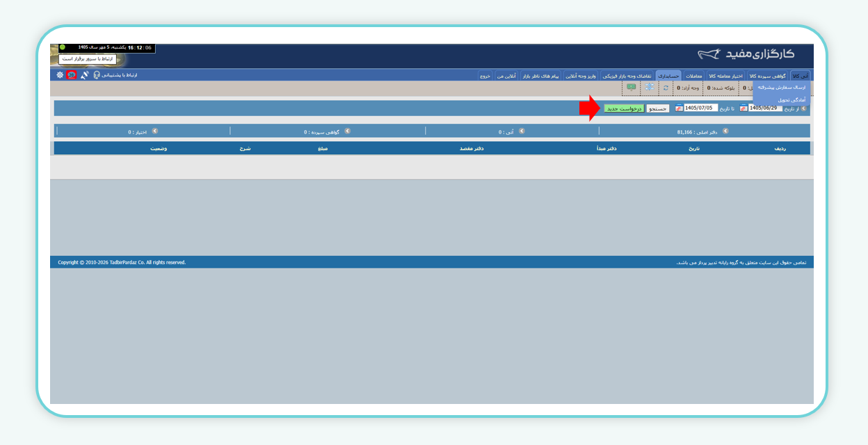Expand گواهی سپرده balance arrow
The width and height of the screenshot is (868, 445).
pos(347,131)
